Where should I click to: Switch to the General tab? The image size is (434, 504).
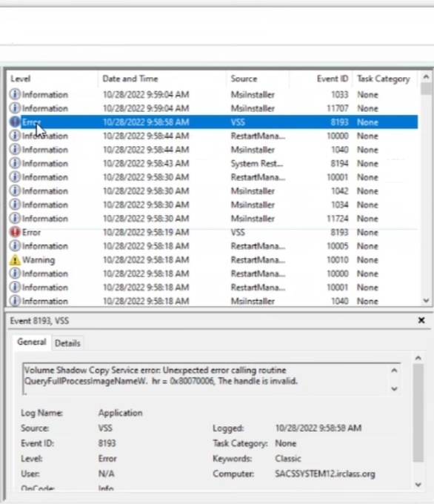click(x=32, y=342)
